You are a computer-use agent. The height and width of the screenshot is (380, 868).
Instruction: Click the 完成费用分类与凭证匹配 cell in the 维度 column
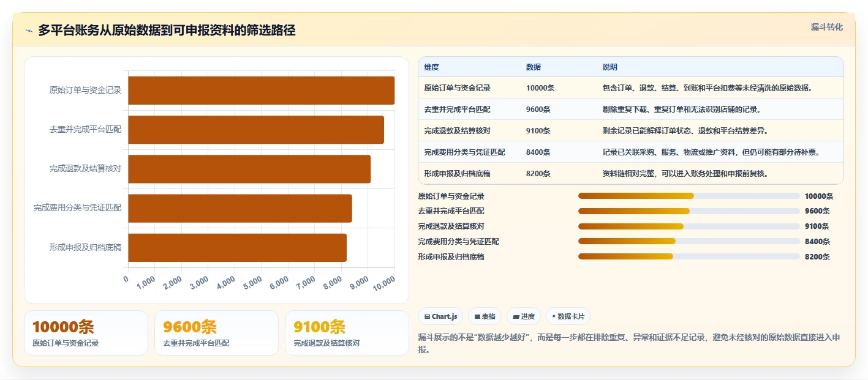point(464,152)
